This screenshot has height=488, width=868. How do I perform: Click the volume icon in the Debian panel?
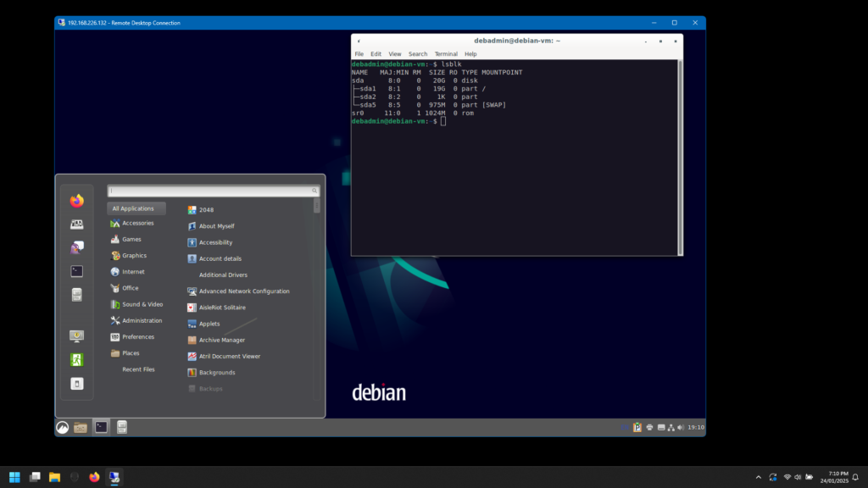[x=682, y=427]
